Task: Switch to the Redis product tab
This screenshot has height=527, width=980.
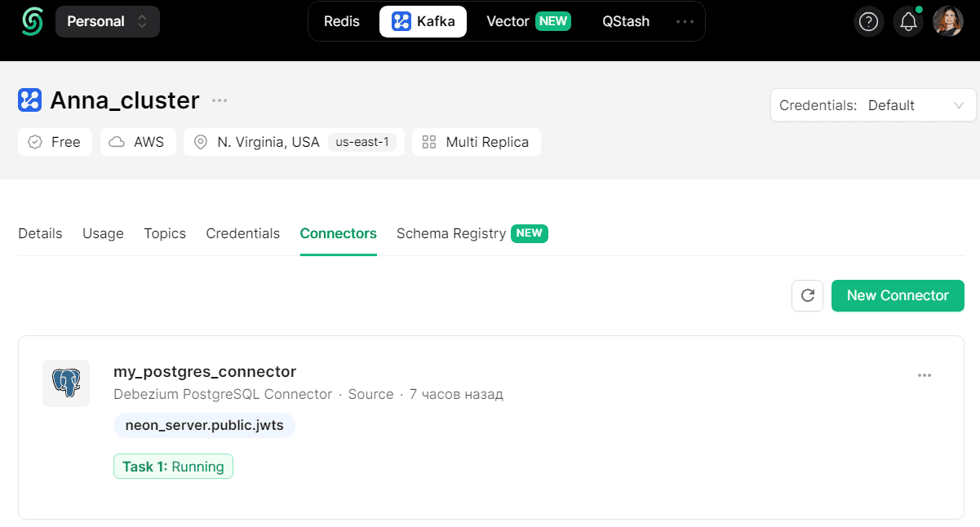Action: coord(341,21)
